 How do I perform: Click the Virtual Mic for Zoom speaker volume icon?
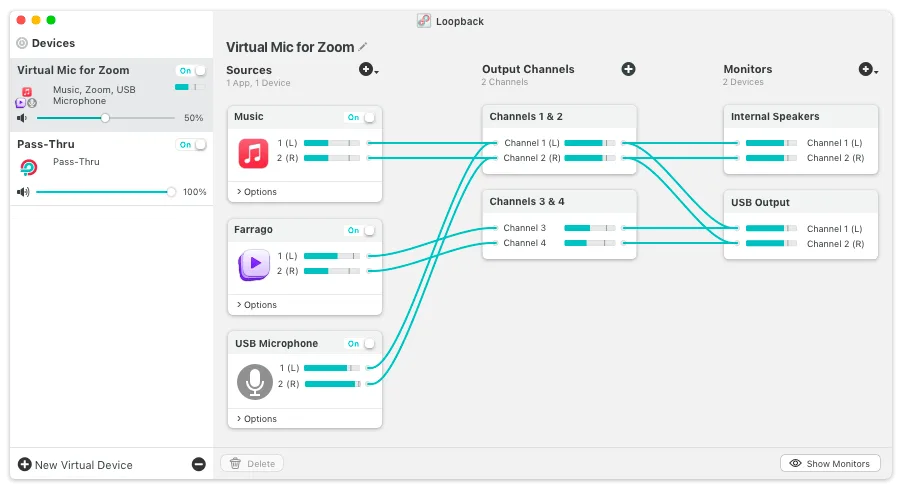click(22, 118)
